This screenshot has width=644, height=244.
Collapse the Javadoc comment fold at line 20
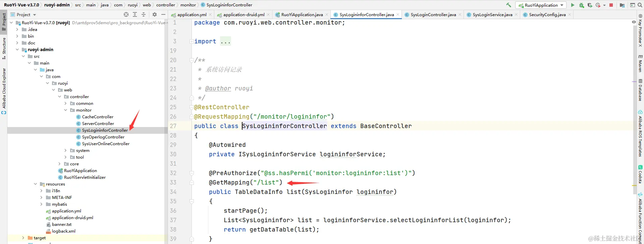pyautogui.click(x=192, y=60)
